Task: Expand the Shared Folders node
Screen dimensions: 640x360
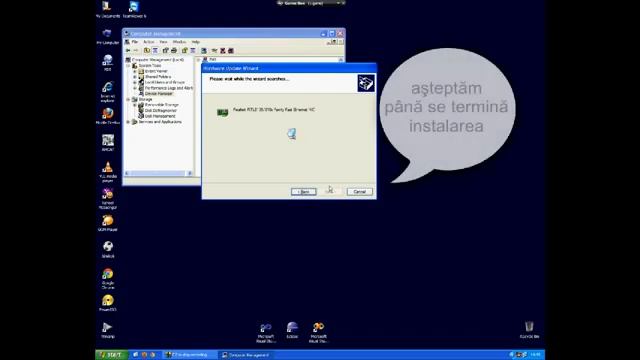Action: [135, 77]
